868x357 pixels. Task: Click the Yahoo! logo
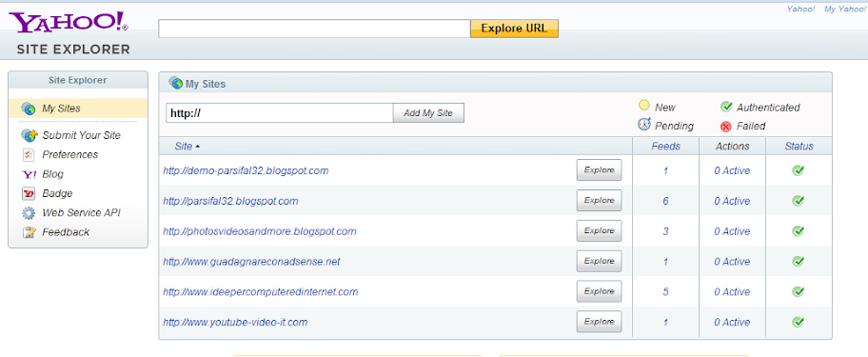tap(69, 23)
